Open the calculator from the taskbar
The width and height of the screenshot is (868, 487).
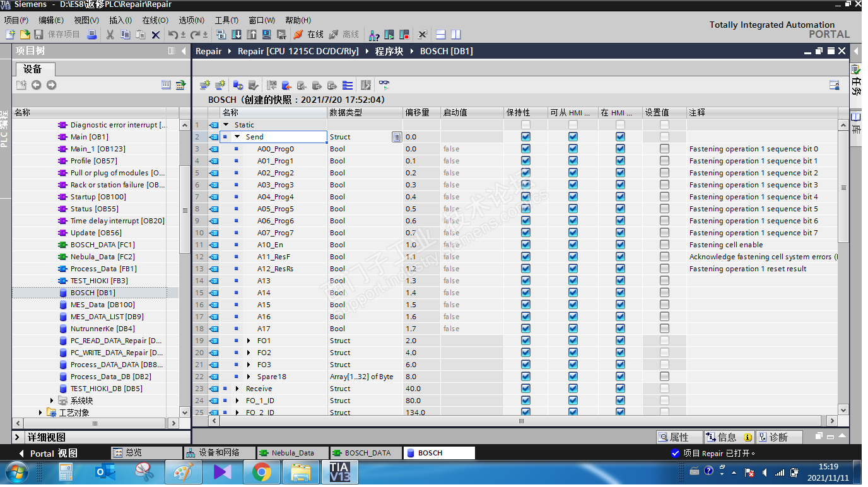66,471
